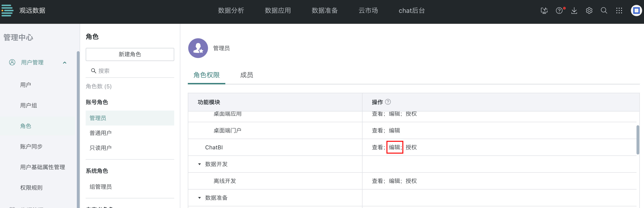Viewport: 644px width, 208px height.
Task: Open the 数据分析 top menu
Action: pyautogui.click(x=231, y=11)
